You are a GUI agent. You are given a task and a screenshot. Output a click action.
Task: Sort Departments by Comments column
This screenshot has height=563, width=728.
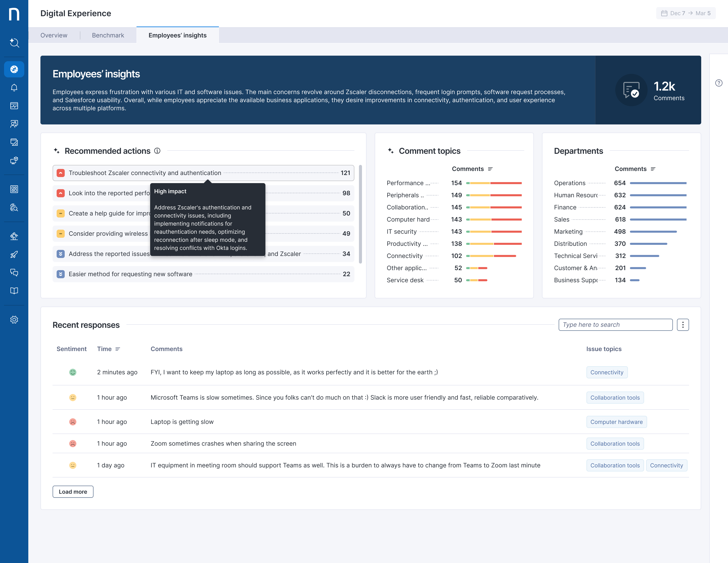coord(635,169)
